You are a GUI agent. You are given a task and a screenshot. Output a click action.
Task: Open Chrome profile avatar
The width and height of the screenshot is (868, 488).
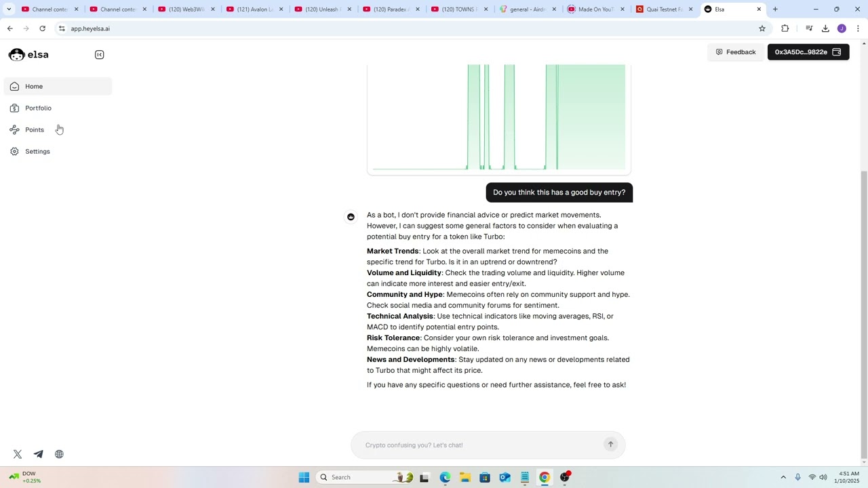pos(842,28)
